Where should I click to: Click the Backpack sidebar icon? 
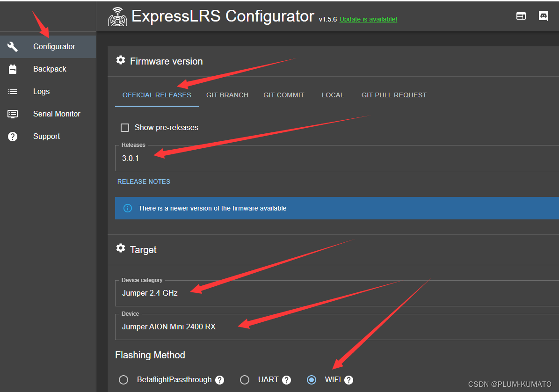click(x=12, y=69)
